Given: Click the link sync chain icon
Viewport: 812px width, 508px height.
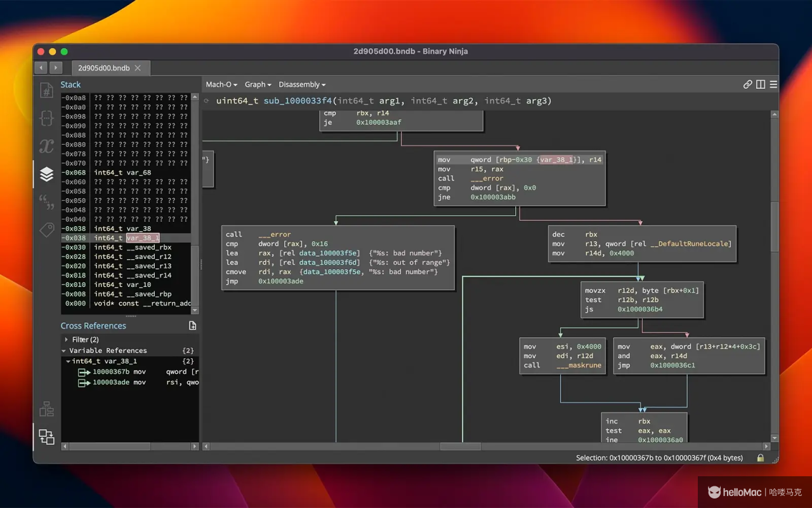Looking at the screenshot, I should (x=748, y=84).
